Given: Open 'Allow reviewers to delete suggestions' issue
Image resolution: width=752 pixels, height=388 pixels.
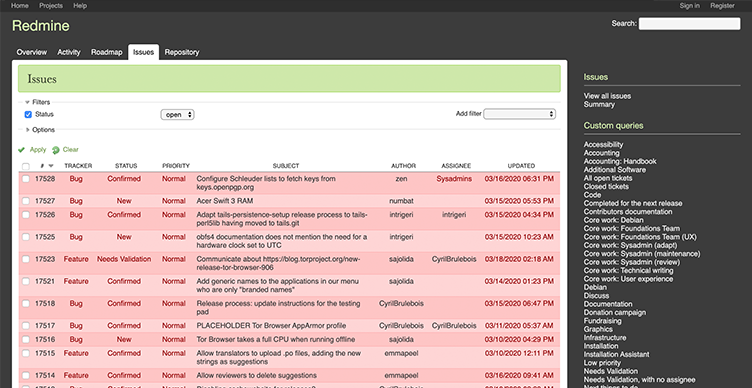Looking at the screenshot, I should coord(257,376).
